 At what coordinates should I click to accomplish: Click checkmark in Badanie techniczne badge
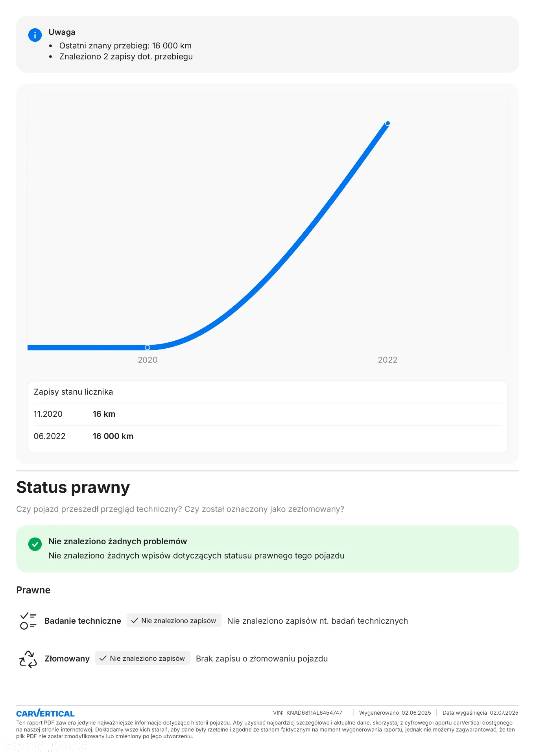coord(135,621)
